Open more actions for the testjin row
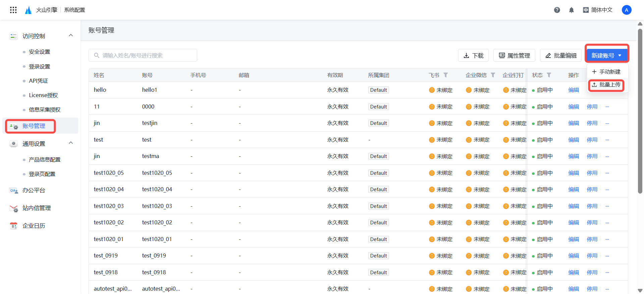The image size is (644, 294). pos(607,123)
